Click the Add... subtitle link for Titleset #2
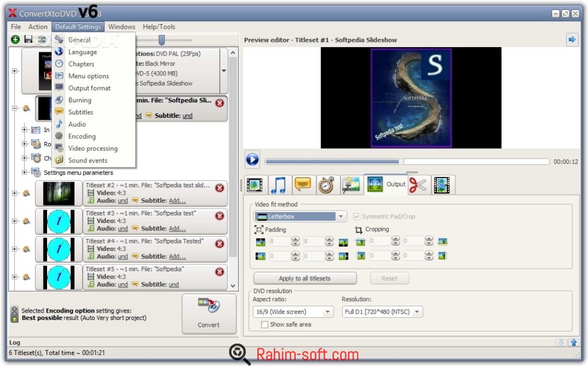 click(177, 201)
